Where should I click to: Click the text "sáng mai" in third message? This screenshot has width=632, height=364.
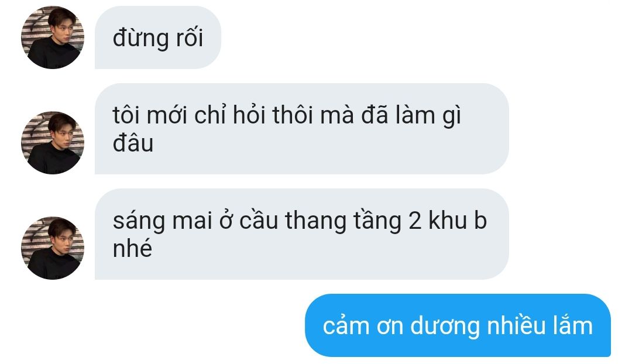[163, 221]
